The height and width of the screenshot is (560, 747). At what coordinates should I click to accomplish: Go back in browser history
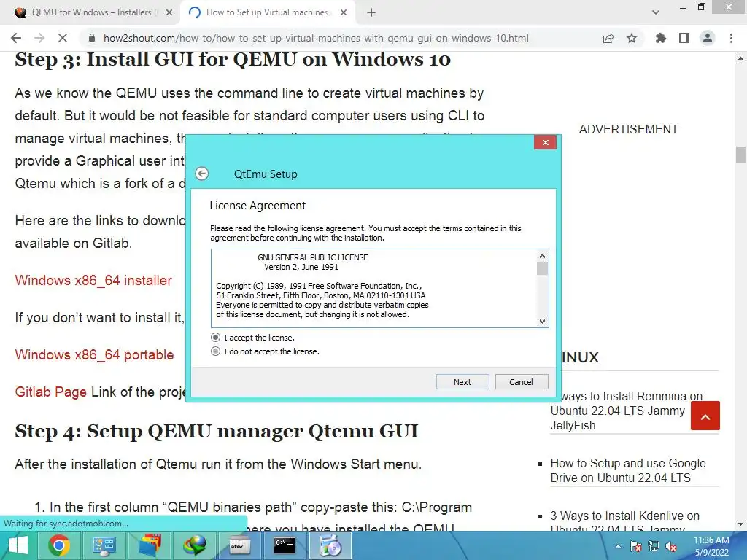16,38
